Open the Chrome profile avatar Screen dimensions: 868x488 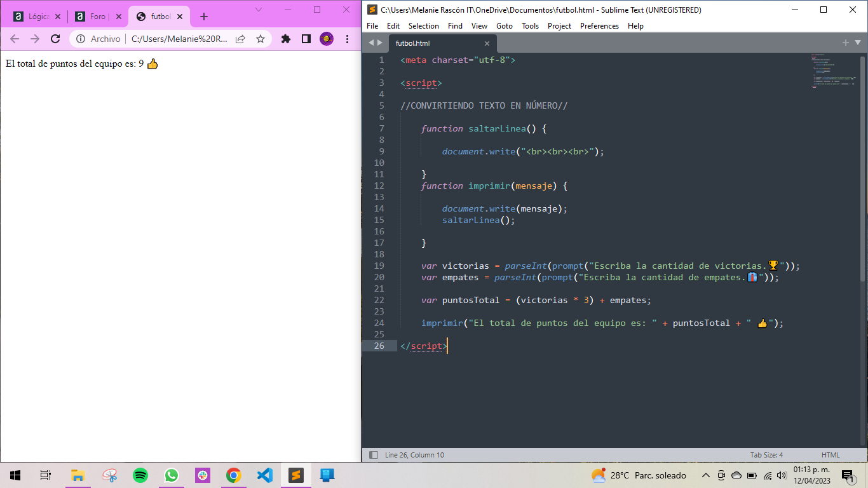(327, 39)
